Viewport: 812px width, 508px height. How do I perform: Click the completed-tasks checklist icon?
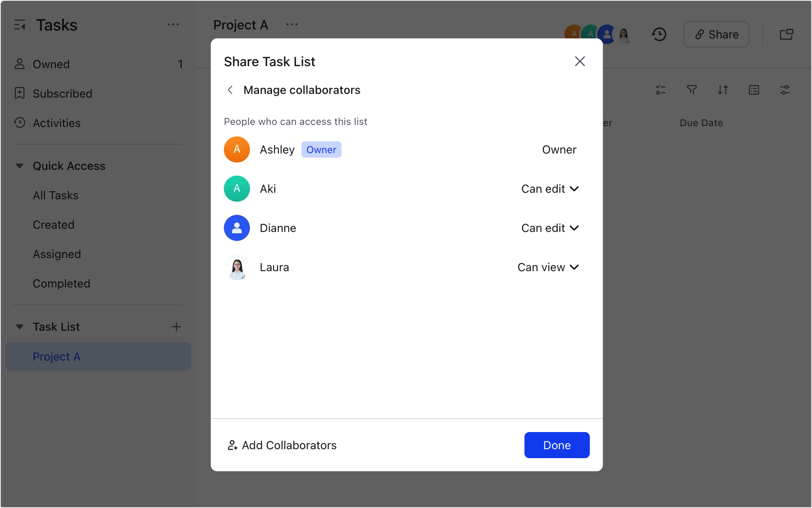[660, 90]
